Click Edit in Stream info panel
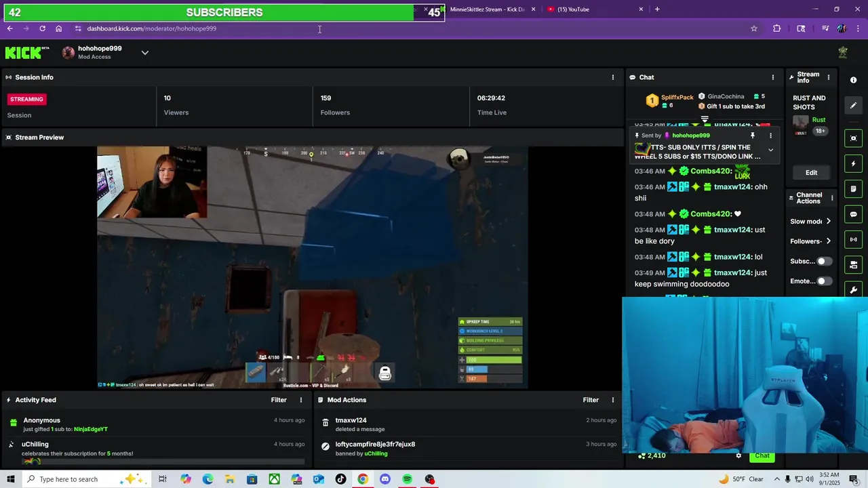 tap(811, 173)
